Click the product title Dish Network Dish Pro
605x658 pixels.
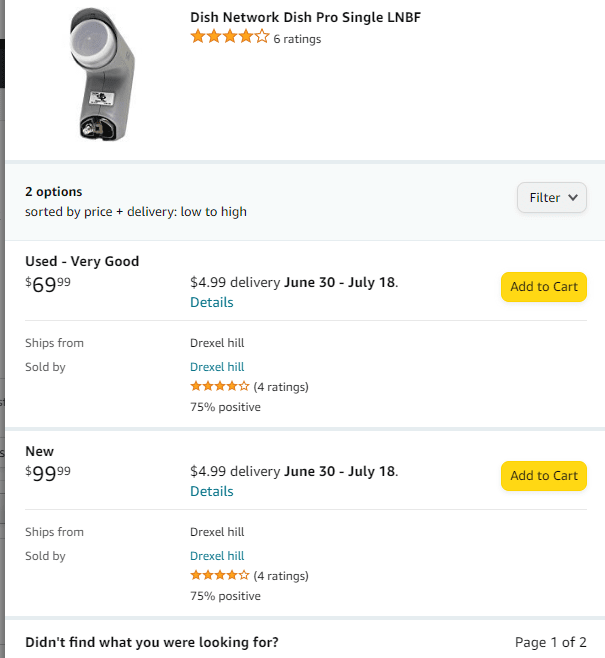click(x=305, y=17)
